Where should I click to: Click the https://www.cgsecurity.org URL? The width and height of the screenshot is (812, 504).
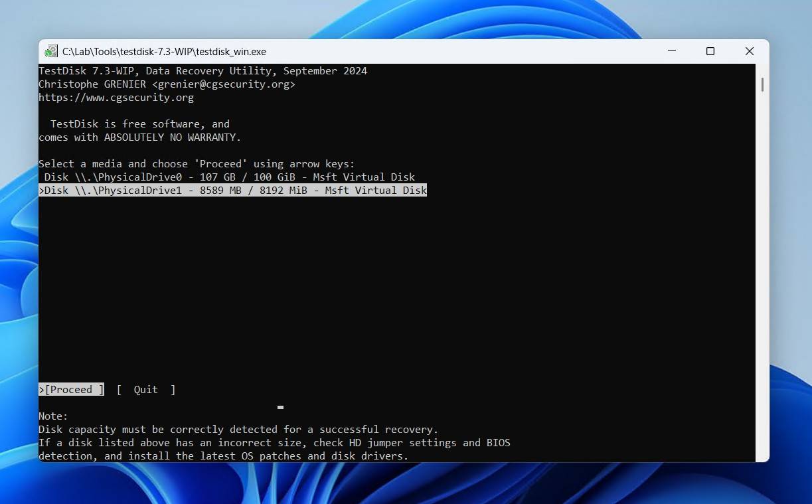coord(116,98)
